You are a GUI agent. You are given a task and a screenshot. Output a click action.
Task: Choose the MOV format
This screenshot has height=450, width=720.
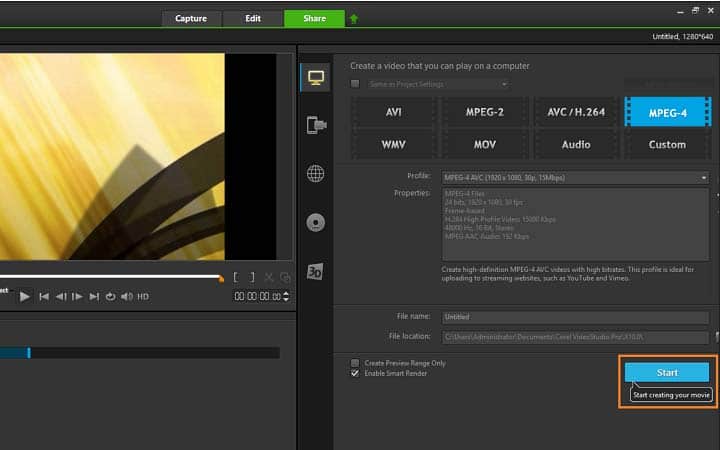[x=484, y=145]
